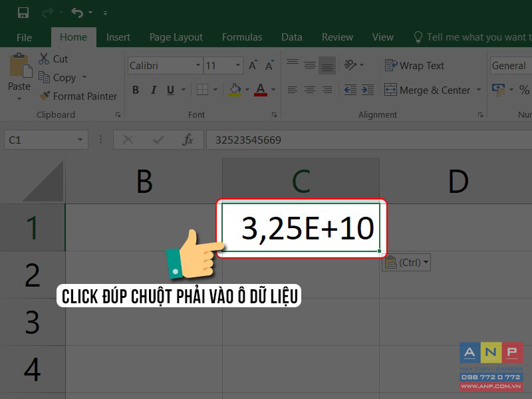Screen dimensions: 532x399
Task: Open the Font dialog launcher
Action: pos(274,115)
